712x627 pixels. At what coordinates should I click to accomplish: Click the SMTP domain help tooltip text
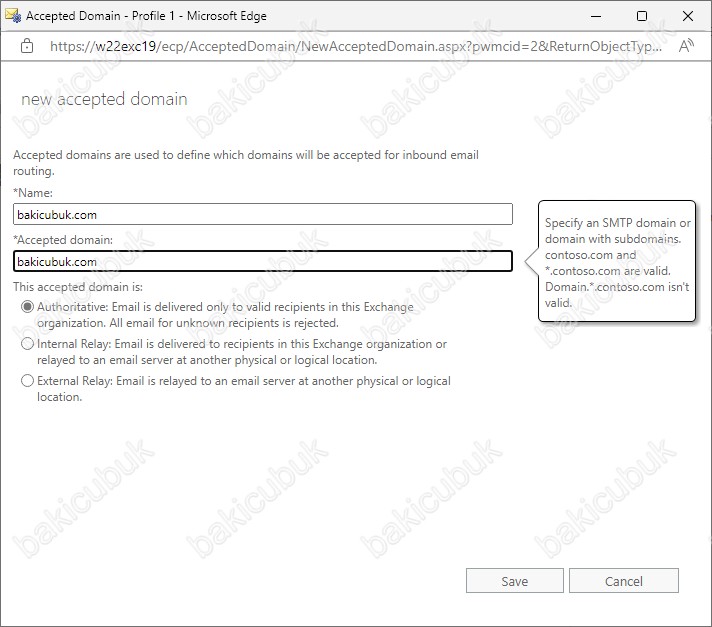click(x=617, y=262)
